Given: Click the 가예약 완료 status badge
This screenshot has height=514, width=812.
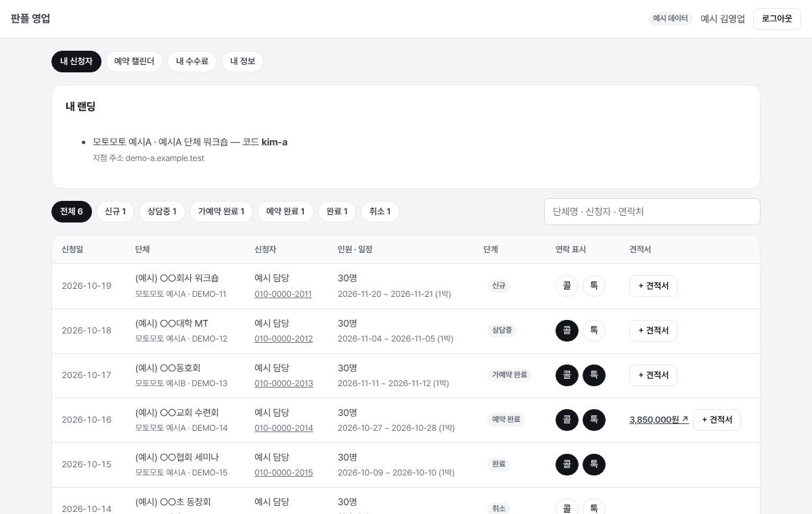Looking at the screenshot, I should tap(510, 375).
